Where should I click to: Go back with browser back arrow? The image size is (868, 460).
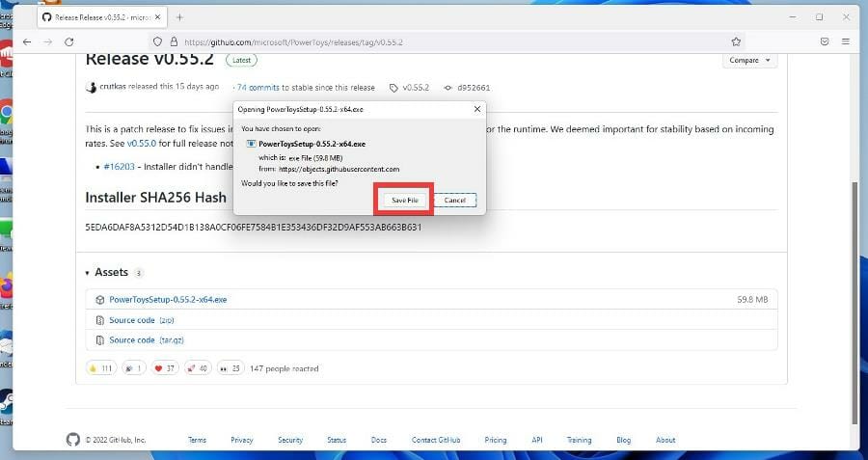(27, 42)
